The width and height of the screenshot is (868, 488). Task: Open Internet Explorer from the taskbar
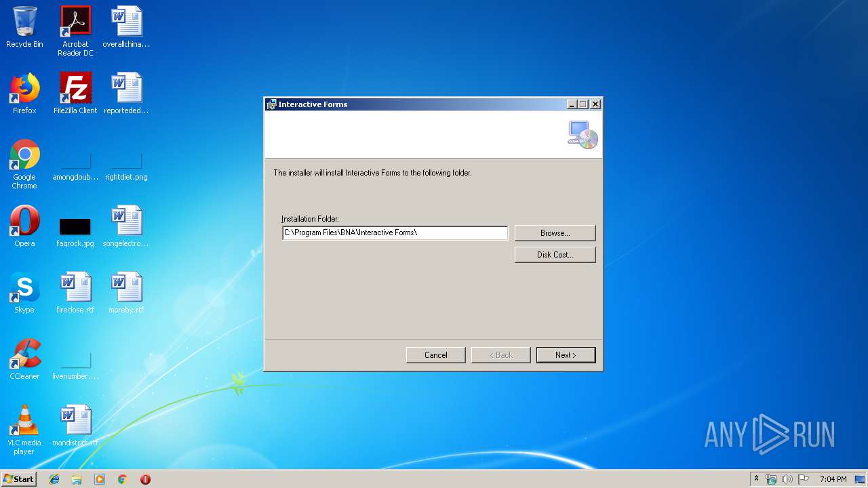pyautogui.click(x=54, y=479)
